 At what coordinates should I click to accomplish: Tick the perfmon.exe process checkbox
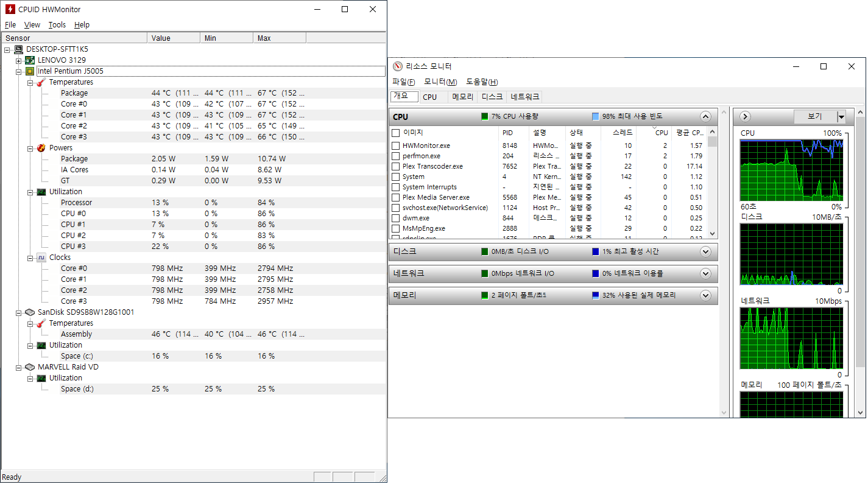(x=396, y=156)
